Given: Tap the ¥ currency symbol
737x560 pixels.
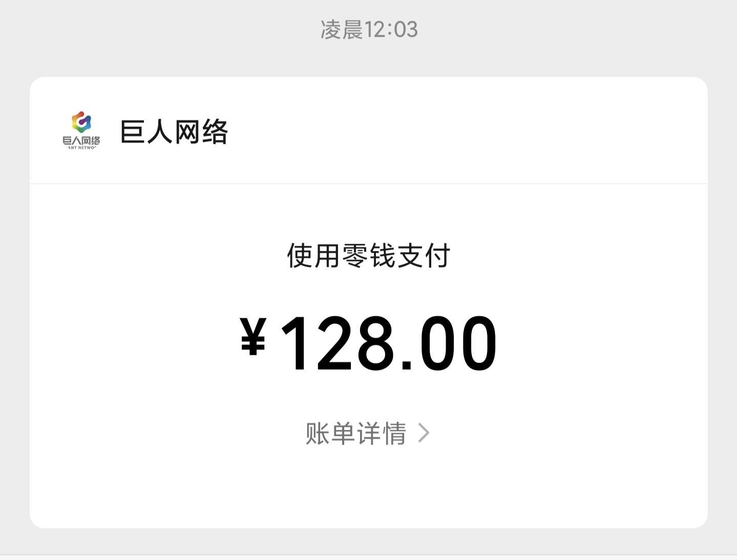Looking at the screenshot, I should point(253,336).
